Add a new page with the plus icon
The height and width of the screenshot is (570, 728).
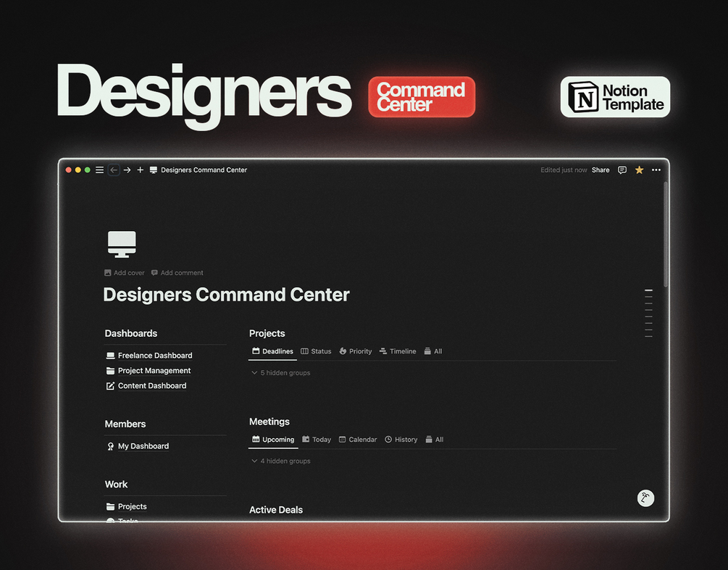(x=141, y=170)
